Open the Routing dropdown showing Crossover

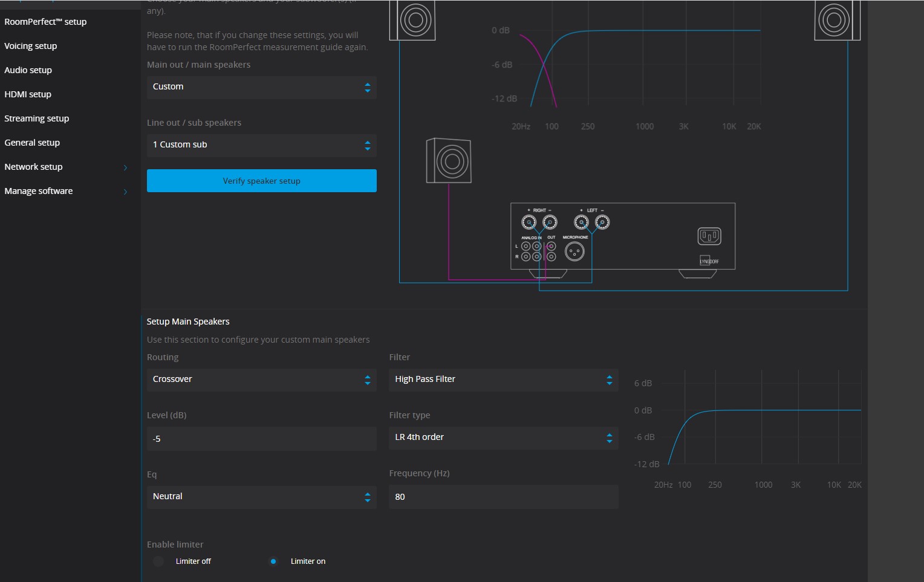[261, 380]
